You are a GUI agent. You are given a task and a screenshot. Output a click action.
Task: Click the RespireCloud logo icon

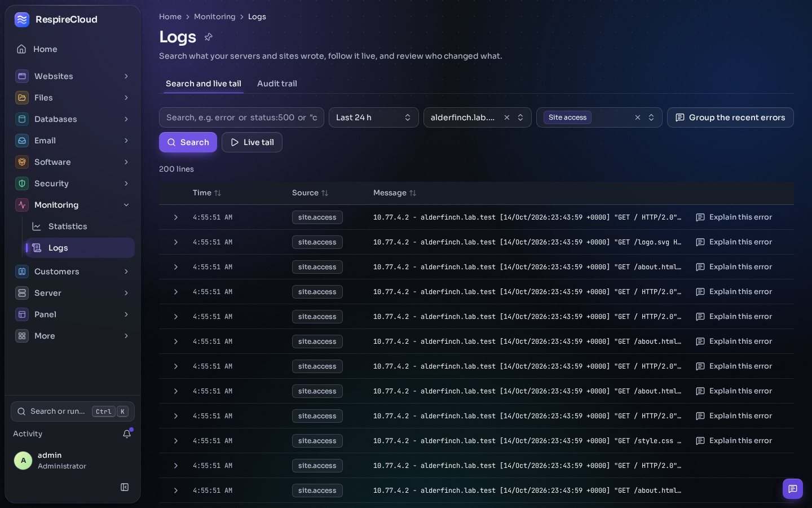click(x=22, y=20)
